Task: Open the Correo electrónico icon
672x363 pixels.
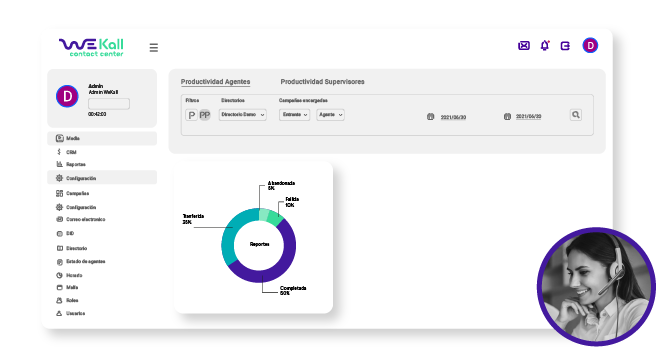Action: [x=60, y=219]
